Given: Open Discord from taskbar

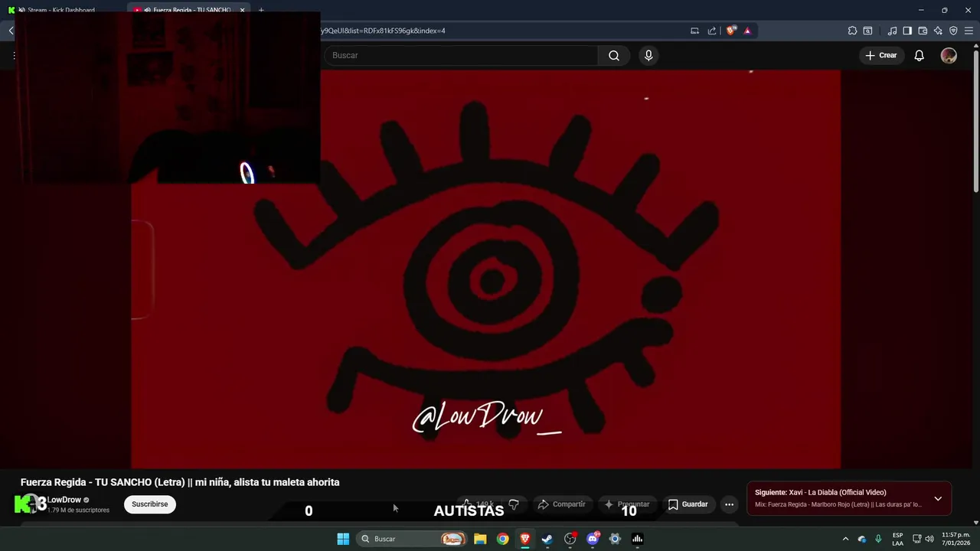Looking at the screenshot, I should coord(593,539).
